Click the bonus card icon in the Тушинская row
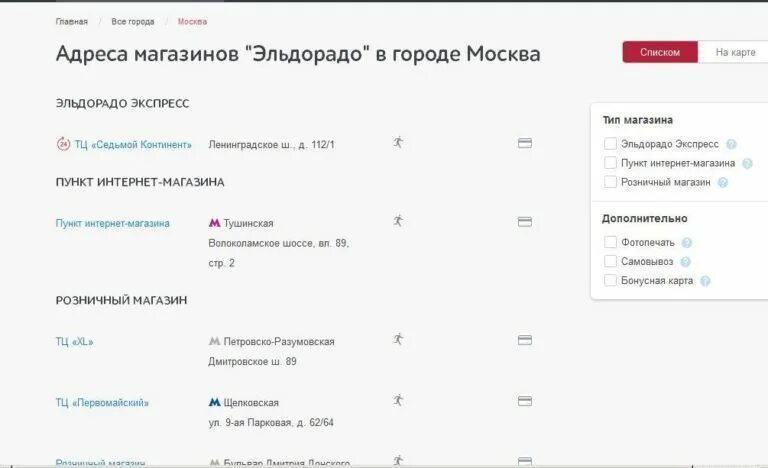Screen dimensions: 768x468 click(x=525, y=222)
